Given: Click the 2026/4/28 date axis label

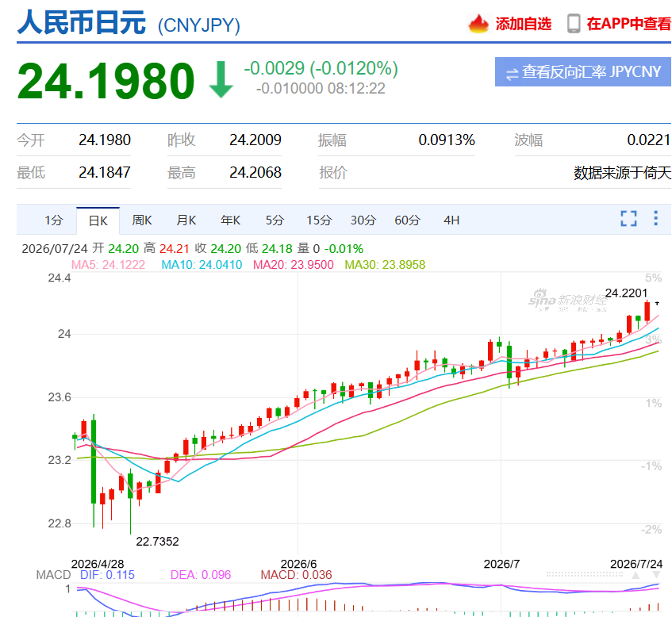Looking at the screenshot, I should [x=98, y=564].
